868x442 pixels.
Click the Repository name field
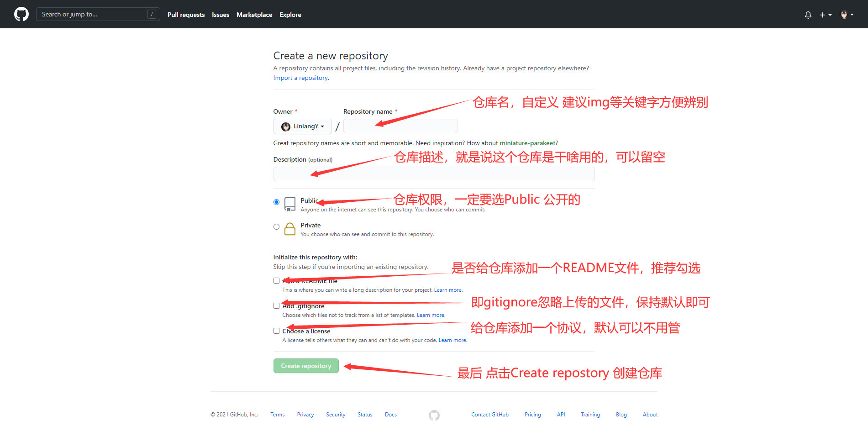[400, 126]
